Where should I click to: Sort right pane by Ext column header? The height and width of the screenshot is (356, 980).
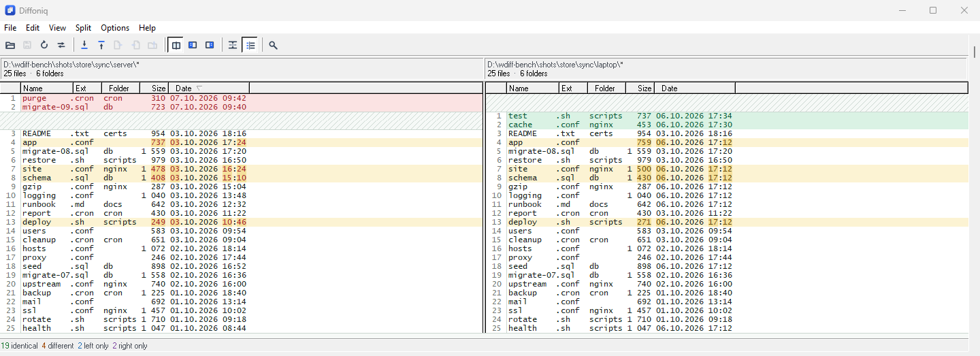tap(574, 88)
